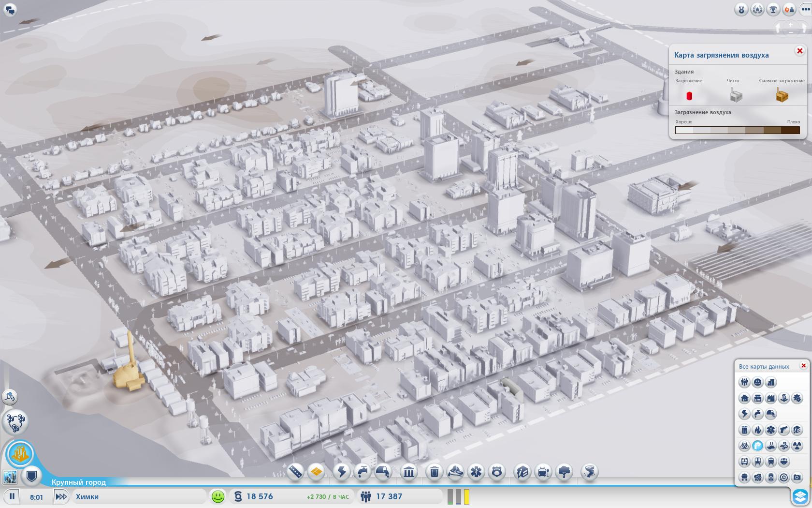
Task: Show the Train data map
Action: (770, 462)
